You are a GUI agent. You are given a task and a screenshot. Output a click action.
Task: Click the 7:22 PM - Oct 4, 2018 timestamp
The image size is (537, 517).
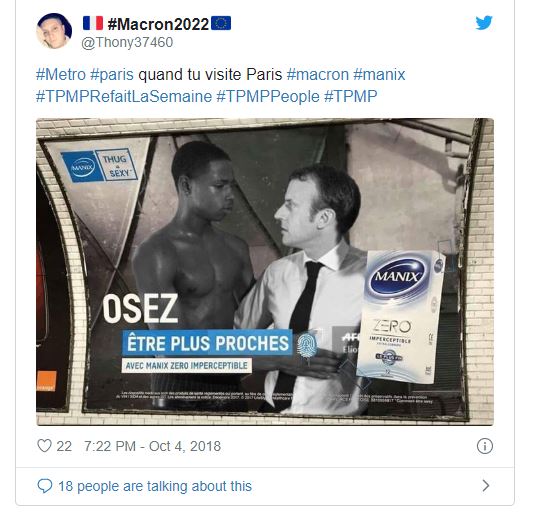pos(152,446)
